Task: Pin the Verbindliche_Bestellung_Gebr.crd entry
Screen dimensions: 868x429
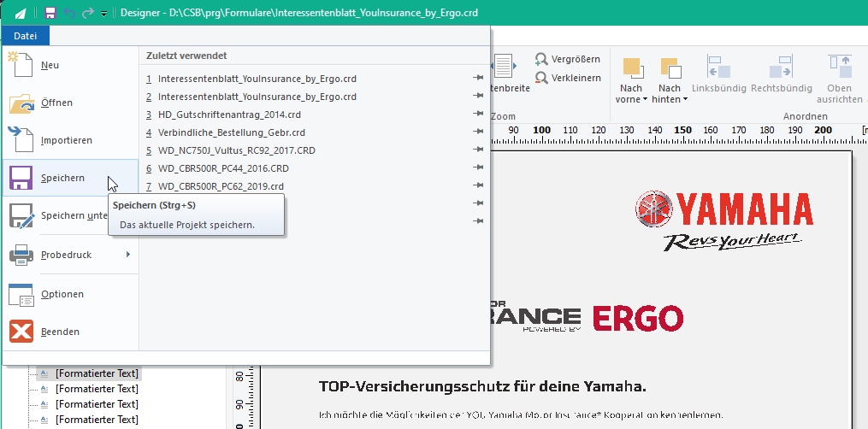Action: pos(478,132)
